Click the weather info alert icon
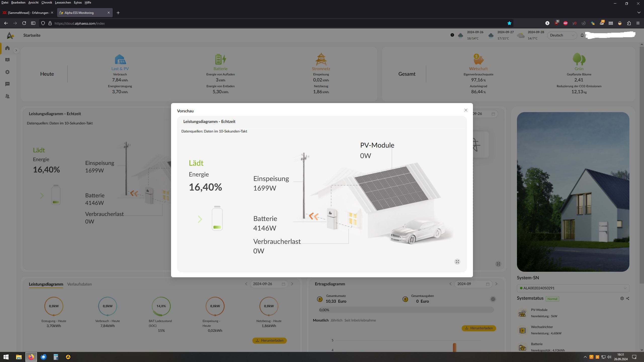This screenshot has width=644, height=362. pyautogui.click(x=452, y=35)
